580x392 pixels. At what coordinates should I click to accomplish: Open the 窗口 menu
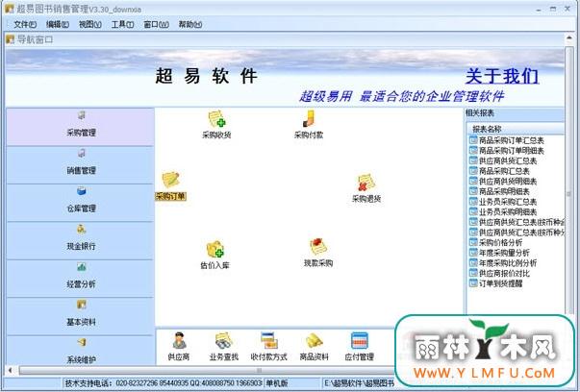(x=156, y=24)
